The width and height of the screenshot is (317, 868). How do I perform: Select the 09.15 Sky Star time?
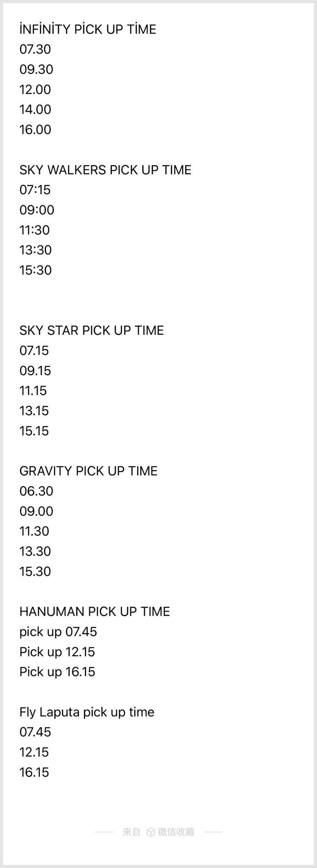pos(35,371)
